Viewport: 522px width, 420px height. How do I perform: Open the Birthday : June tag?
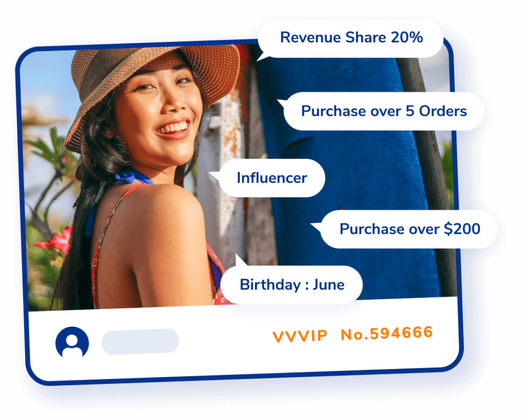click(292, 284)
